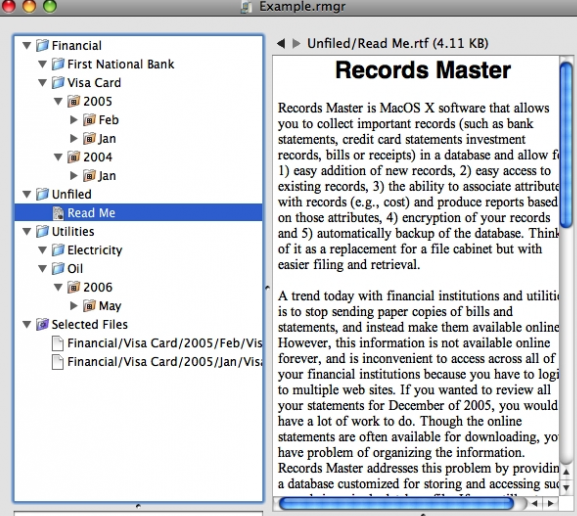This screenshot has width=577, height=516.
Task: Collapse the Oil folder triangle
Action: point(42,269)
